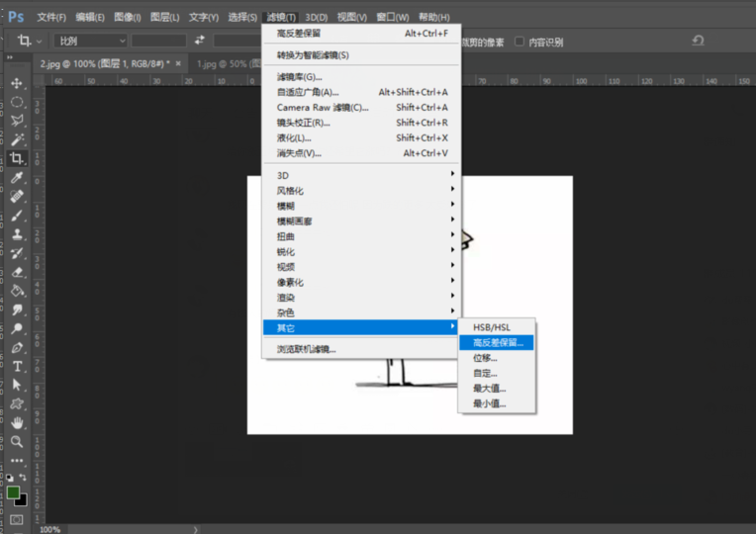This screenshot has height=534, width=756.
Task: Click the green foreground color swatch
Action: [14, 491]
